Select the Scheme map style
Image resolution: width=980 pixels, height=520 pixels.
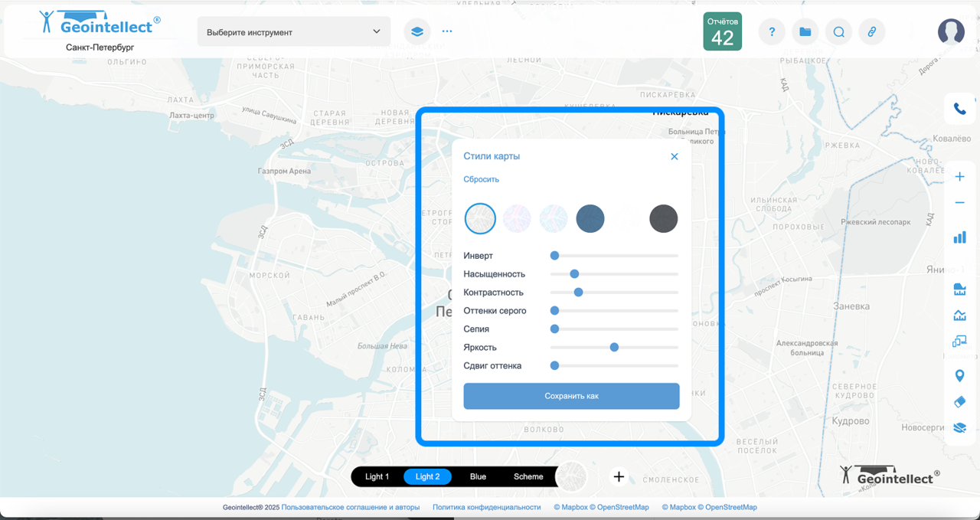coord(528,476)
